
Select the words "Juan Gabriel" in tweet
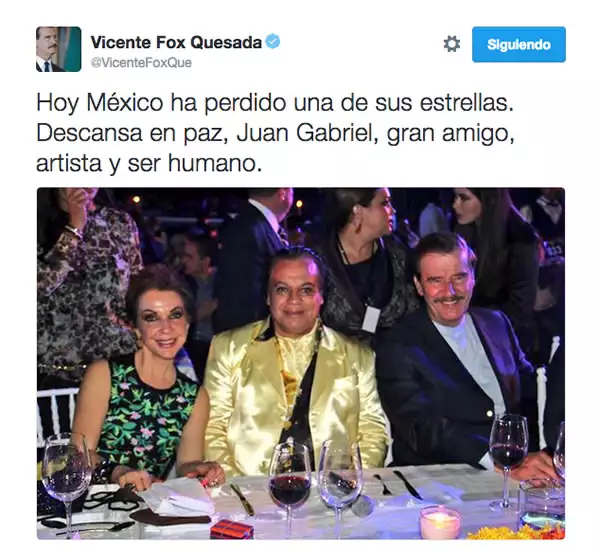coord(304,134)
